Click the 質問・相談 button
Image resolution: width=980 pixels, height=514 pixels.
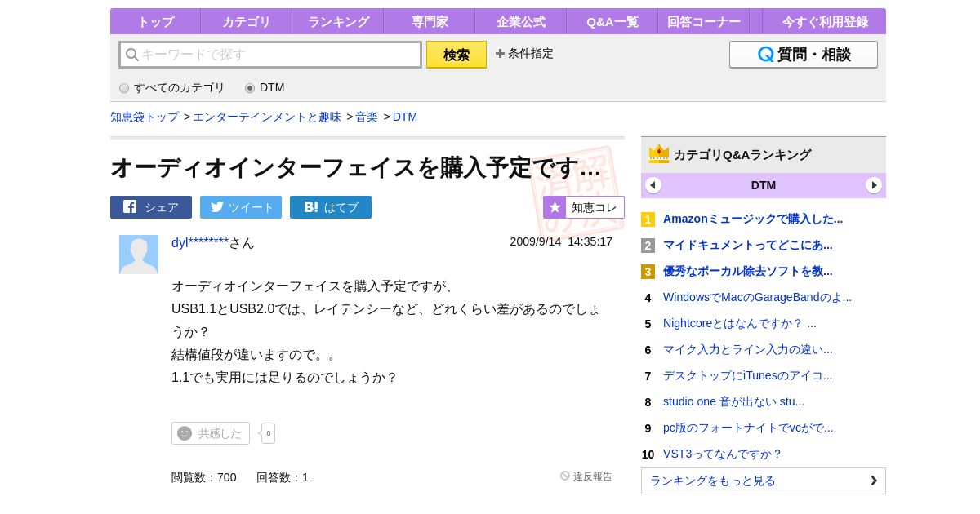tap(804, 55)
